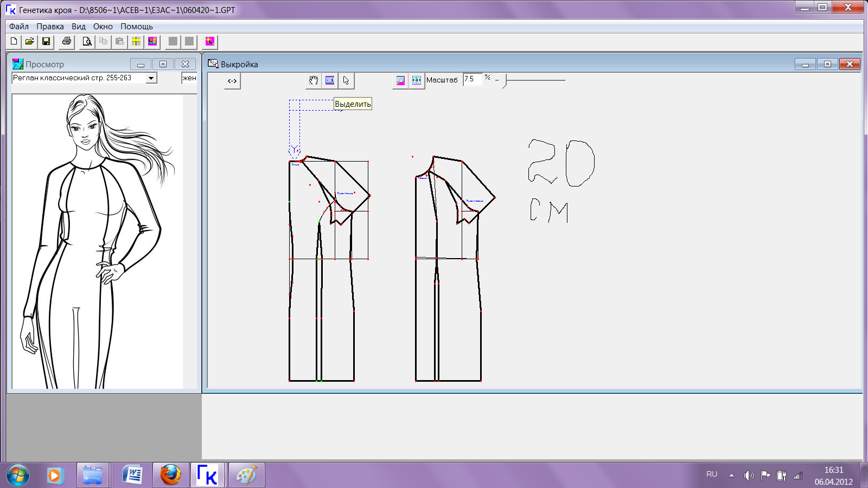The width and height of the screenshot is (868, 488).
Task: Open a file with the folder icon
Action: tap(30, 41)
